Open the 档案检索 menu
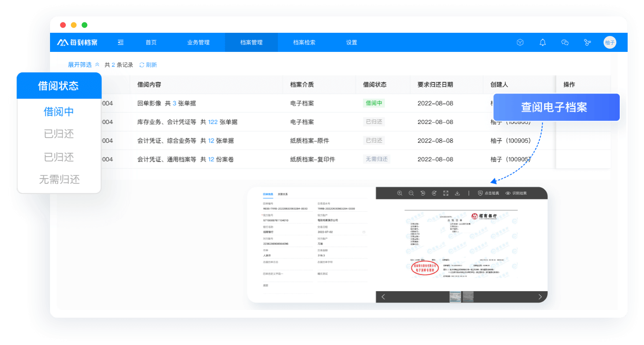The image size is (644, 345). pos(304,42)
